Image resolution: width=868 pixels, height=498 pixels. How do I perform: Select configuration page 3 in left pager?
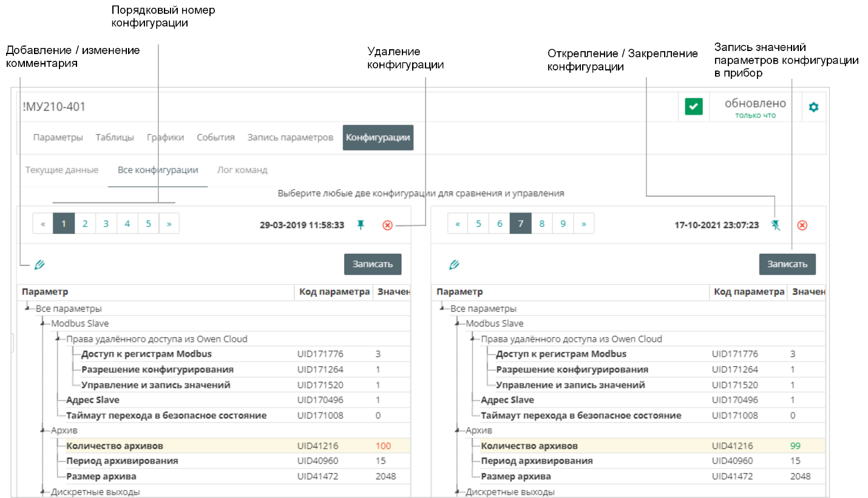click(x=106, y=223)
